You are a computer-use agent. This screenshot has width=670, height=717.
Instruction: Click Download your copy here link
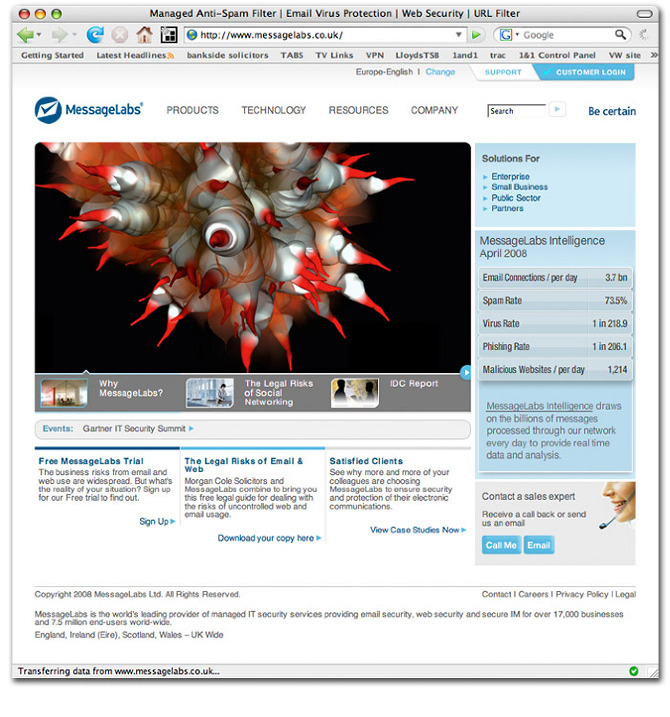(269, 538)
